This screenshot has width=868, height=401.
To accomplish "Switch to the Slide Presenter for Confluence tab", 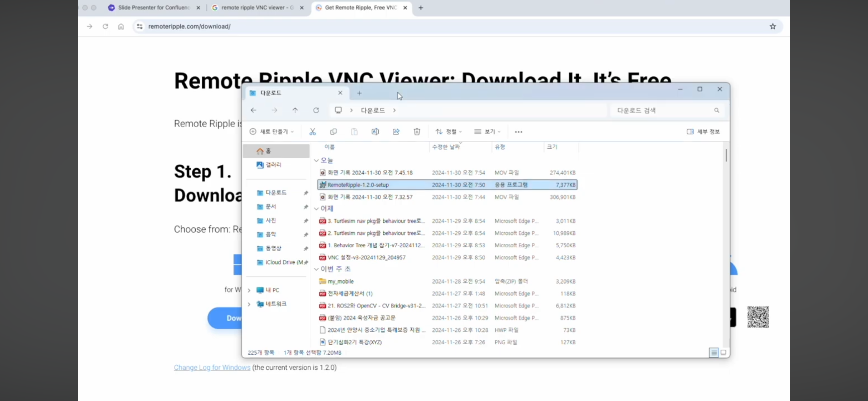I will pyautogui.click(x=154, y=7).
